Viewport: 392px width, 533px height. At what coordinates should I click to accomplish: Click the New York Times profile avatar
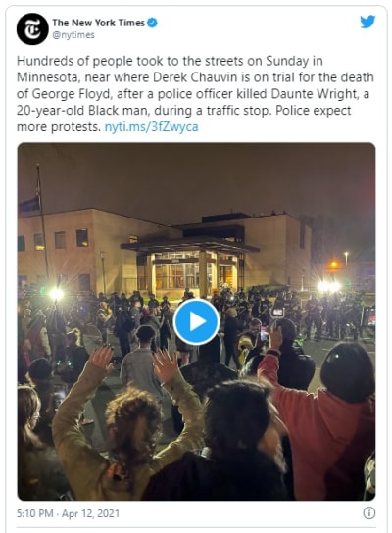point(32,28)
